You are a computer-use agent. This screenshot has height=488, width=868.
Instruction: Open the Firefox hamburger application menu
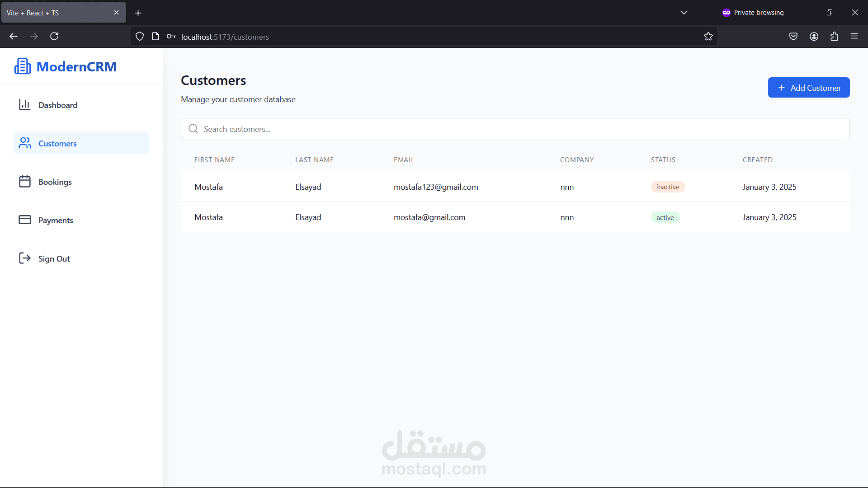click(854, 37)
